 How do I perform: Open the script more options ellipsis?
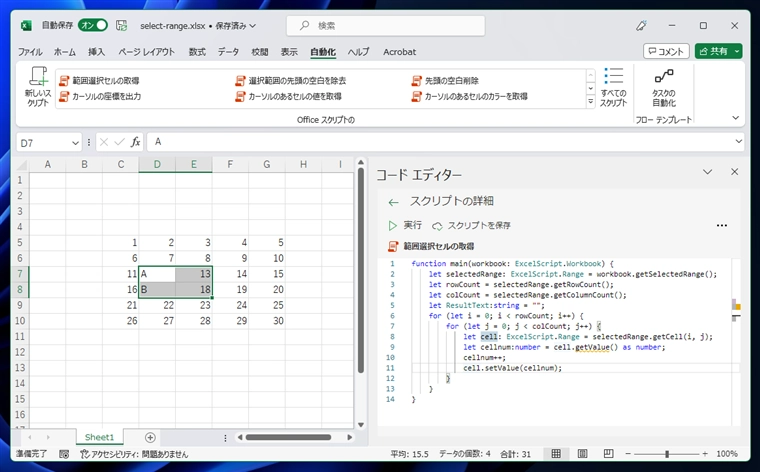coord(722,225)
